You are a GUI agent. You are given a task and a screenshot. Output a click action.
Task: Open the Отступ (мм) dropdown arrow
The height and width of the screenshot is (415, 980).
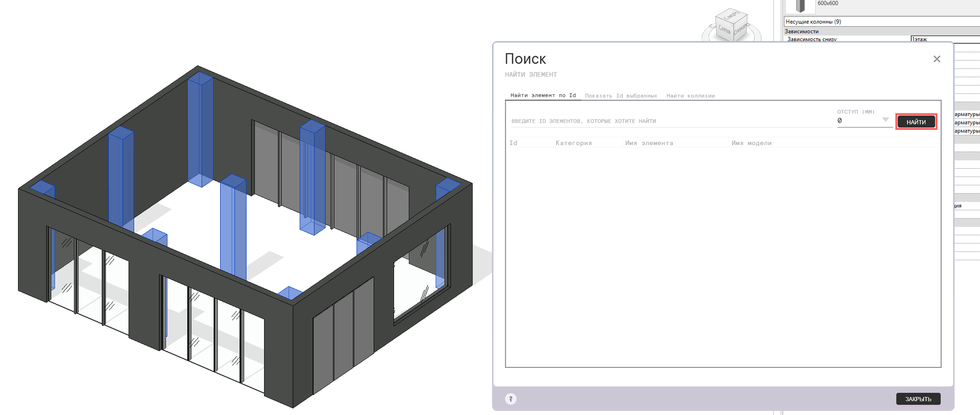tap(885, 120)
